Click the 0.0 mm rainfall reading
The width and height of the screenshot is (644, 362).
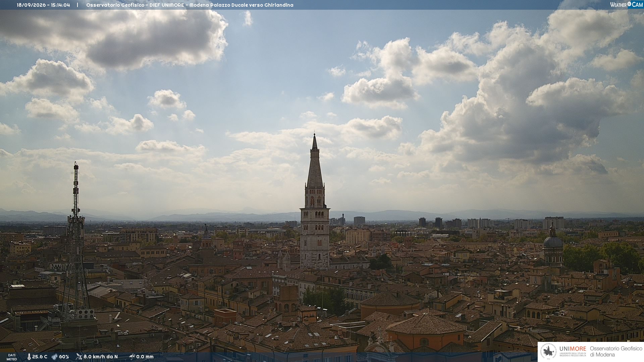(x=145, y=357)
